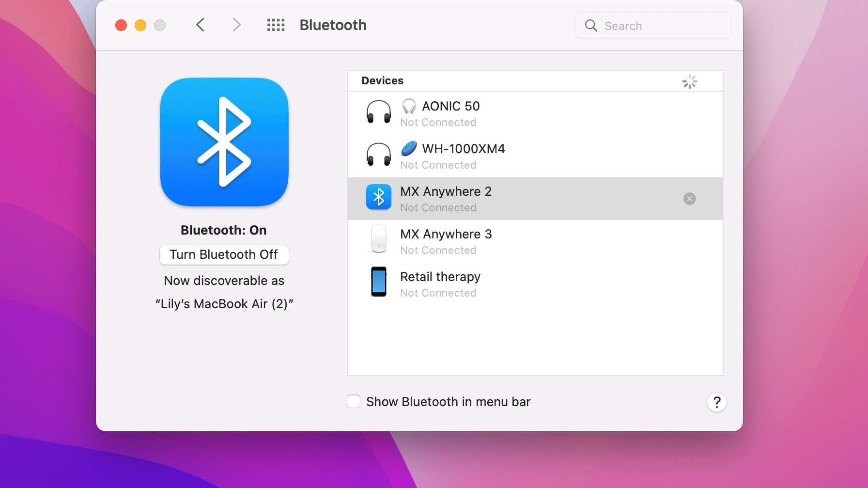Click the large Bluetooth logo

click(224, 142)
